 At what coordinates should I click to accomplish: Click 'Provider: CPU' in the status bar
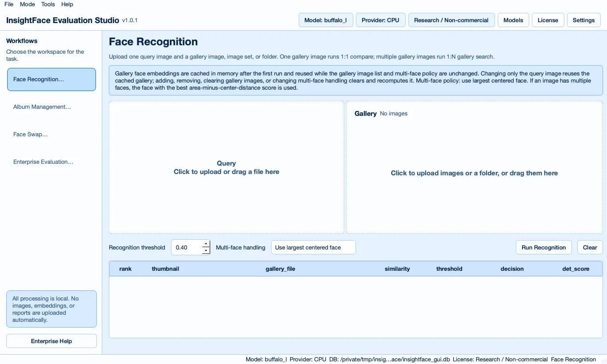[x=308, y=360]
